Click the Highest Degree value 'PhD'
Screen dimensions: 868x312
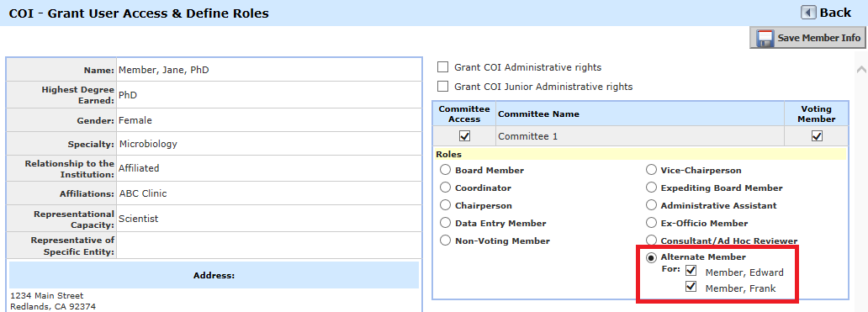coord(128,95)
